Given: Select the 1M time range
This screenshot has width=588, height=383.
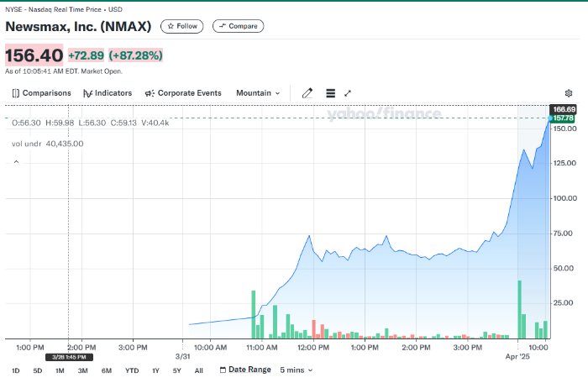Looking at the screenshot, I should coord(60,370).
